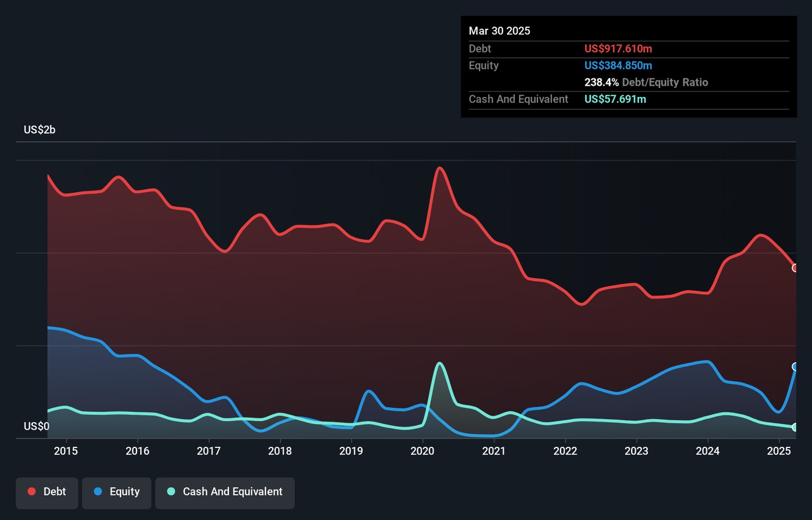Click the blue Equity endpoint marker
The image size is (812, 520).
click(x=795, y=367)
